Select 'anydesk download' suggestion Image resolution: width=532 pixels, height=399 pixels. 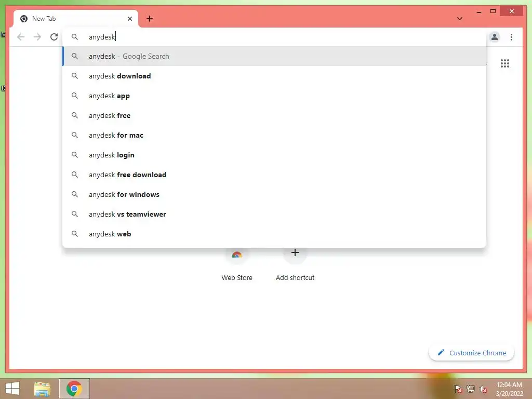(274, 76)
